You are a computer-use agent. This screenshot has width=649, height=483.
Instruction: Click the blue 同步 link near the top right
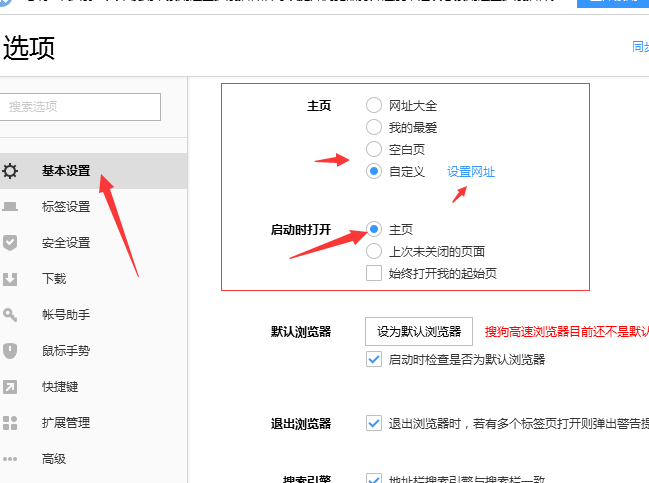640,46
